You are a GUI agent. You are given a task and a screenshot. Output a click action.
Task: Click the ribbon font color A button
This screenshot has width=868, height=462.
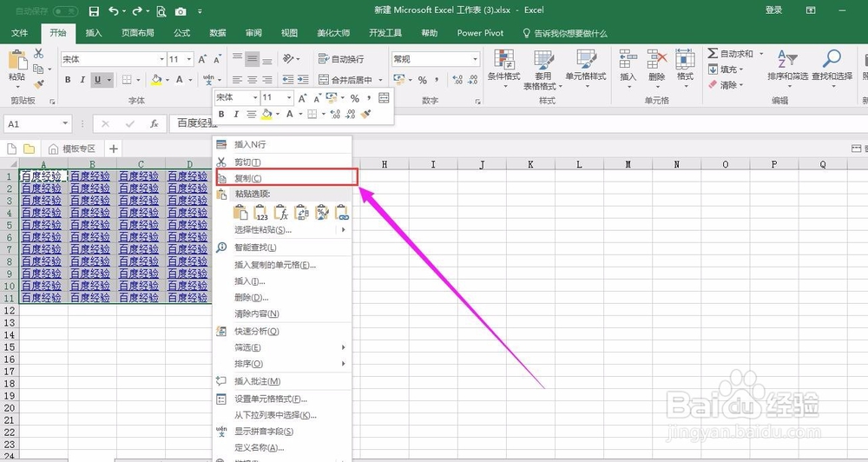pyautogui.click(x=180, y=80)
